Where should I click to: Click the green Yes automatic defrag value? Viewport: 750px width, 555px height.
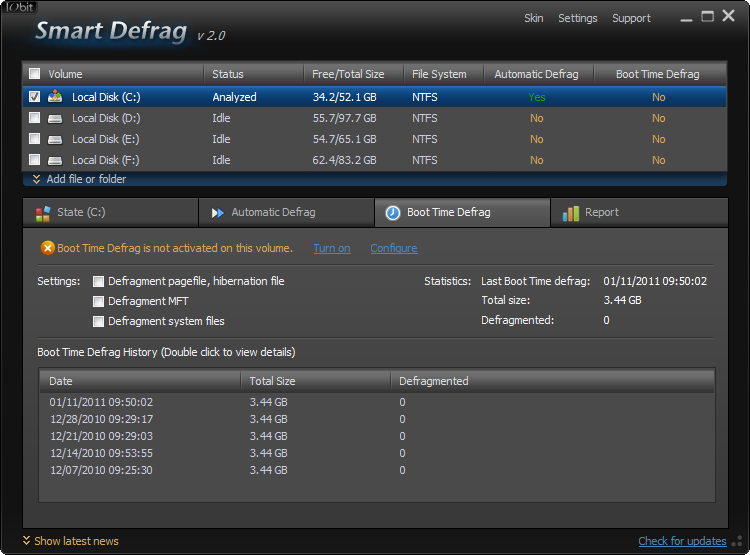(x=537, y=97)
